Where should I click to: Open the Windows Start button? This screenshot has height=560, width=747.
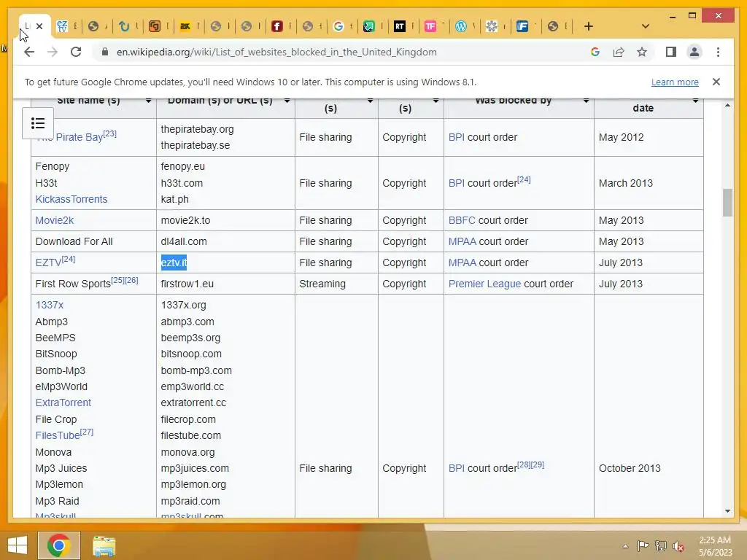click(18, 545)
